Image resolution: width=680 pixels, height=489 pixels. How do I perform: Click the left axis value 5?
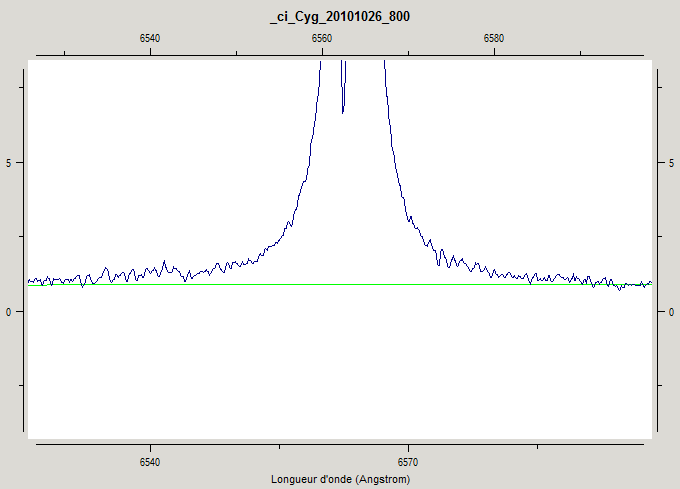(8, 163)
